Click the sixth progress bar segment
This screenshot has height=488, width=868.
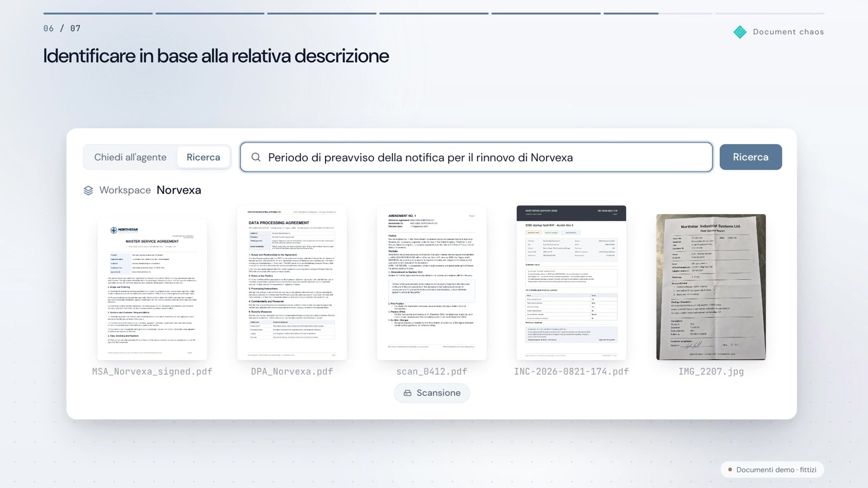point(658,14)
